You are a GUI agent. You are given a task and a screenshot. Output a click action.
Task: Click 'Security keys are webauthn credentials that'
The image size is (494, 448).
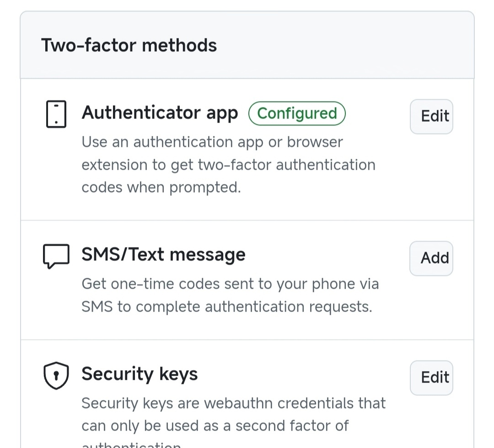pos(233,403)
